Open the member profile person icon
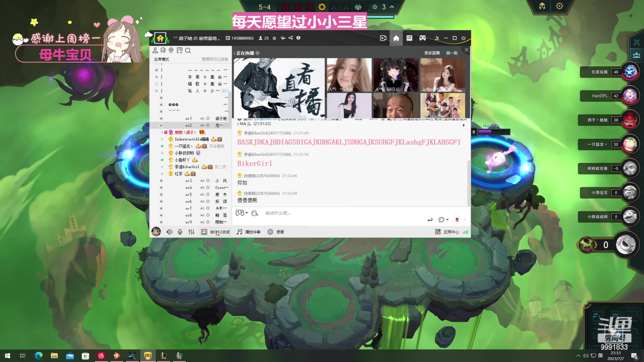The width and height of the screenshot is (644, 362). pyautogui.click(x=155, y=50)
